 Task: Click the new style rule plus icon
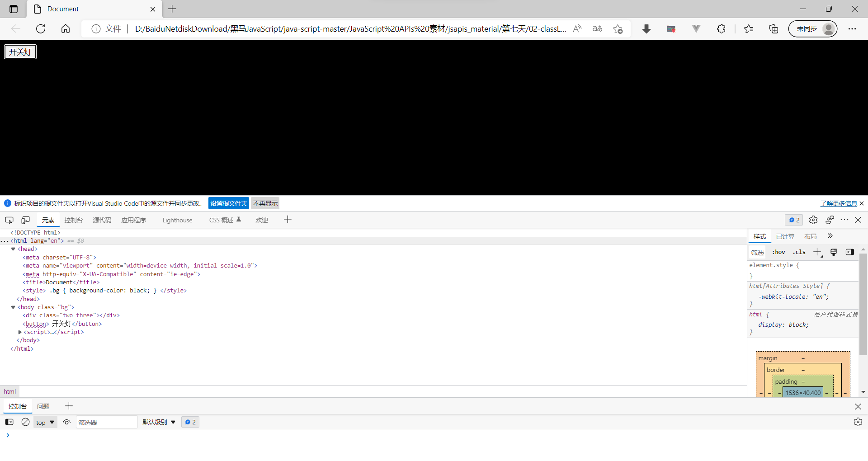point(816,252)
